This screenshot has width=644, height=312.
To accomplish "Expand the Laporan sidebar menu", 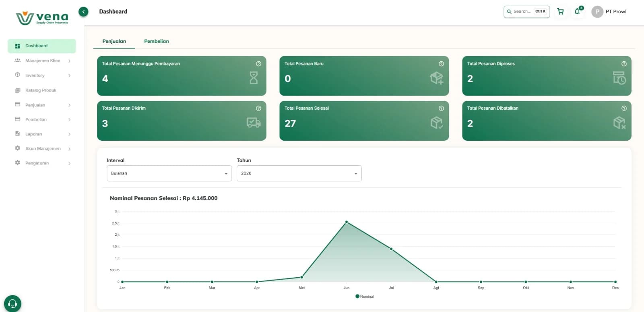I will click(42, 134).
